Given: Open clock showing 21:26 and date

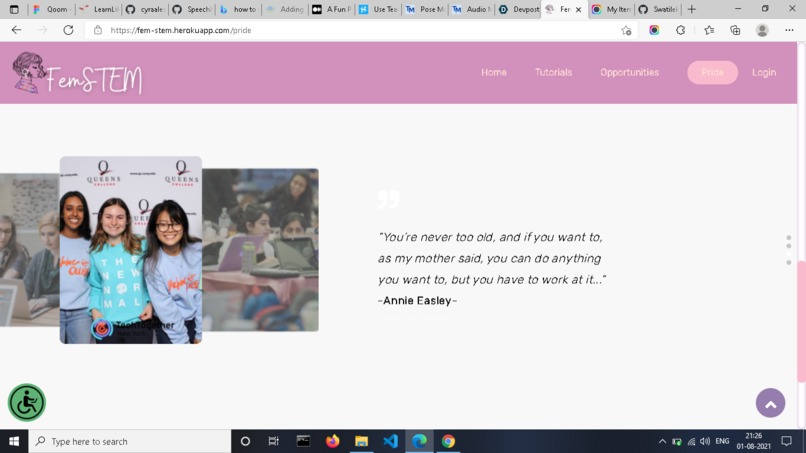Looking at the screenshot, I should (x=754, y=441).
